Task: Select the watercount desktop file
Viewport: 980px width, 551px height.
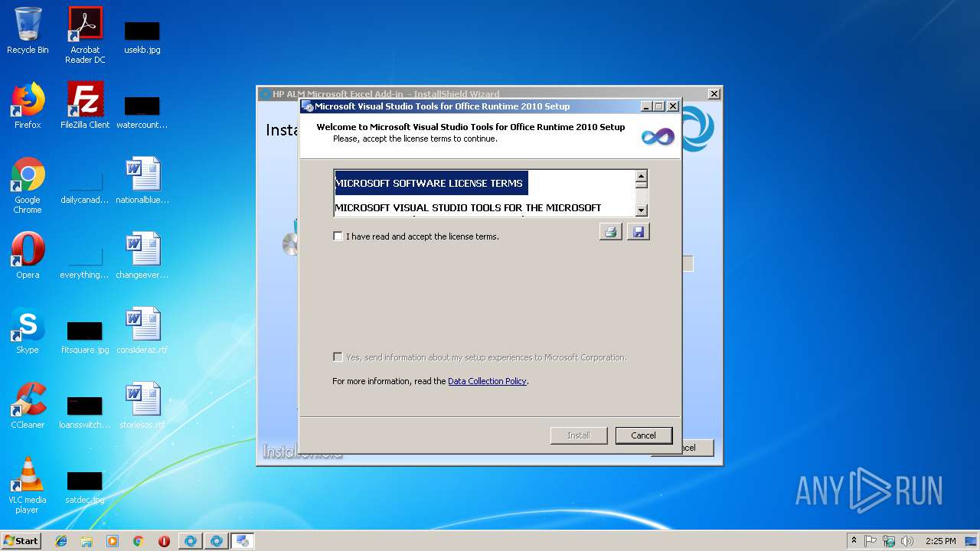Action: (x=142, y=111)
